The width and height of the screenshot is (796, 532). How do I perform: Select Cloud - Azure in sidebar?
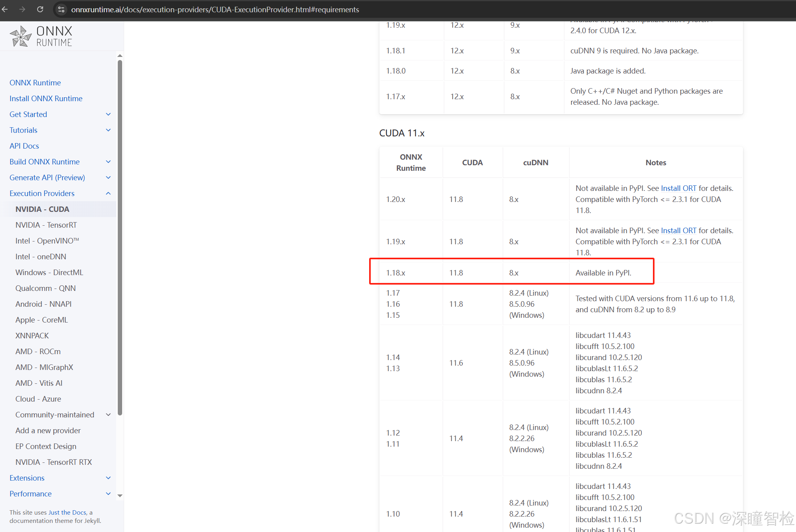click(x=38, y=399)
